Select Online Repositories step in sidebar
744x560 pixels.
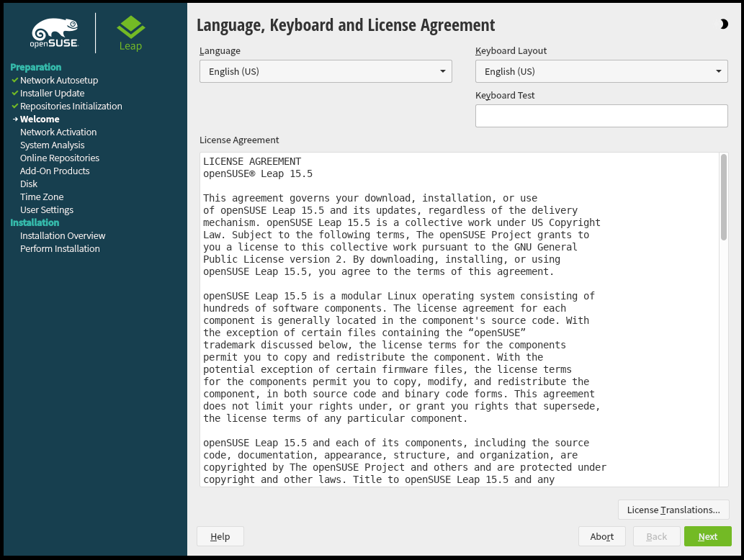[x=60, y=158]
